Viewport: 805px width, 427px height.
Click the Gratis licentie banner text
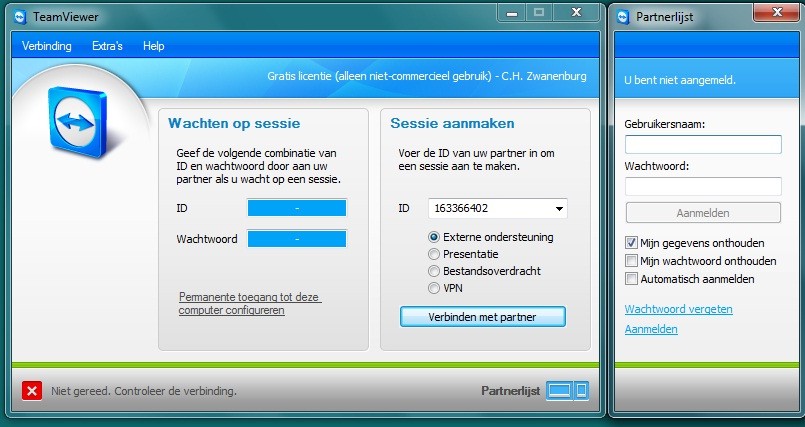pyautogui.click(x=427, y=76)
